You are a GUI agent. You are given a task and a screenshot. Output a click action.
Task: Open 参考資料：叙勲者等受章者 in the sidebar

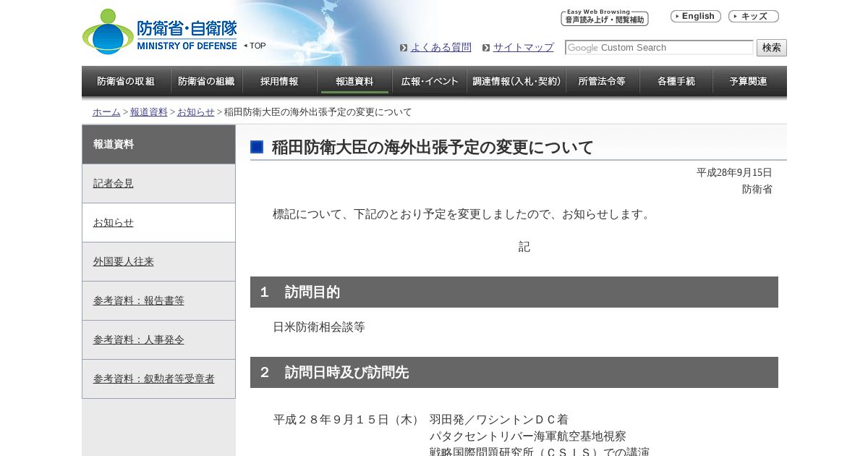coord(158,379)
